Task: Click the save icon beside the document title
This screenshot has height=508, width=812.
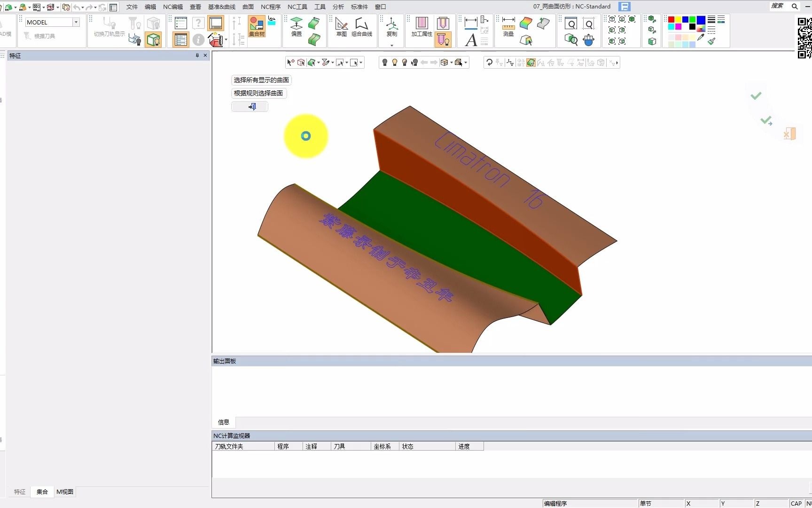Action: click(625, 7)
